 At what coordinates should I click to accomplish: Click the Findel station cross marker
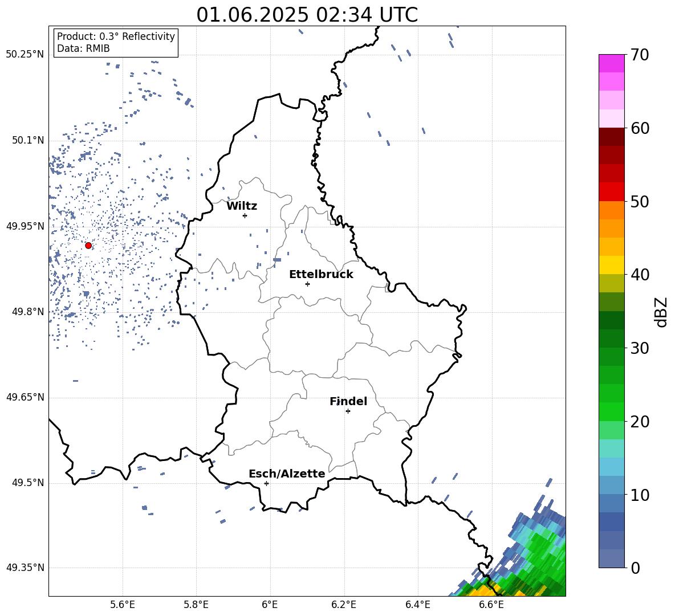(348, 411)
